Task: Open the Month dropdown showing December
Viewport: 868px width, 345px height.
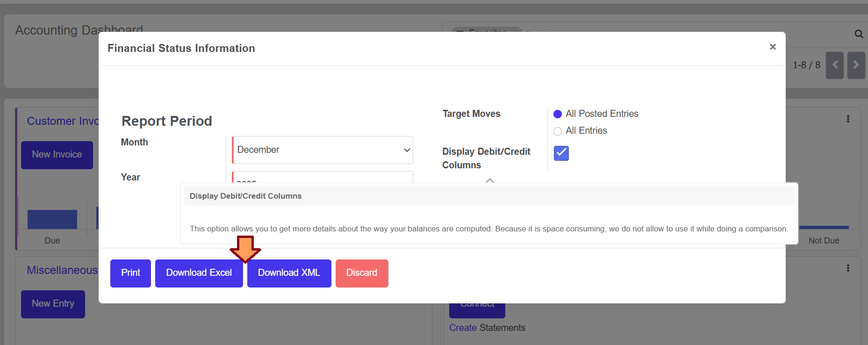Action: tap(323, 150)
